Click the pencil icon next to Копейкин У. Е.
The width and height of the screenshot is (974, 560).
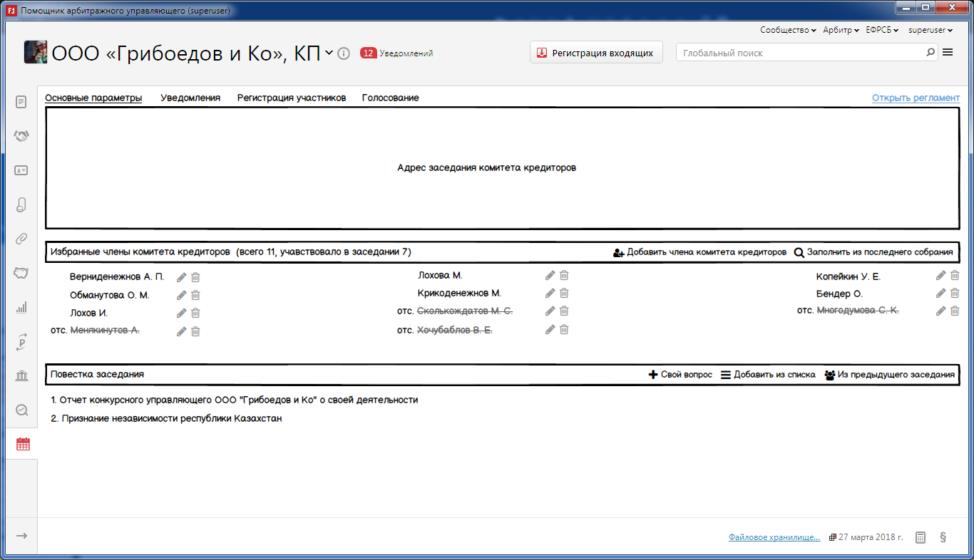941,276
